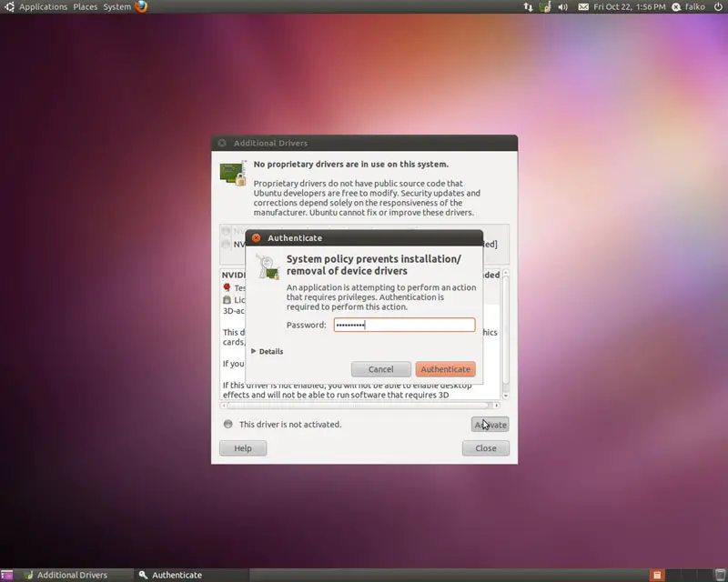Click the red tested-by-Ubuntu ribbon icon
The height and width of the screenshot is (582, 728).
227,287
